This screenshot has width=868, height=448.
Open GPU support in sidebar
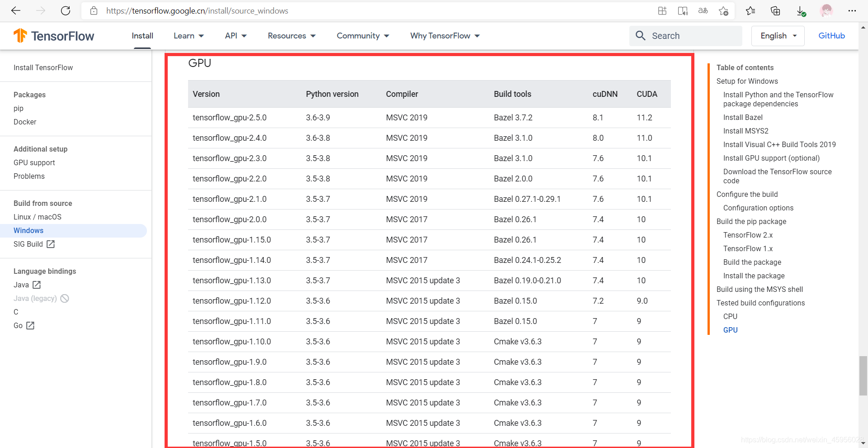coord(34,162)
